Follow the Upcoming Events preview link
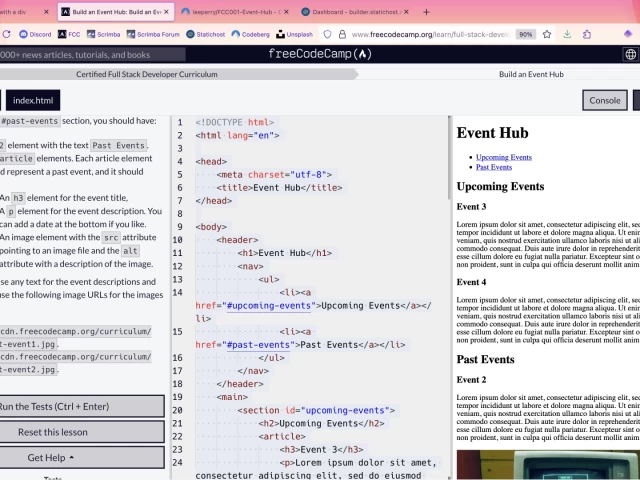The image size is (640, 480). point(503,157)
